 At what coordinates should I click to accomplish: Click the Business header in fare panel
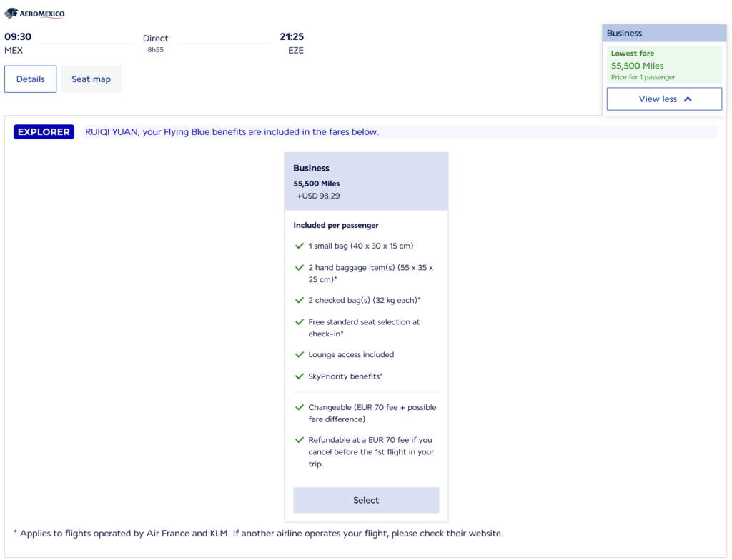(x=664, y=33)
